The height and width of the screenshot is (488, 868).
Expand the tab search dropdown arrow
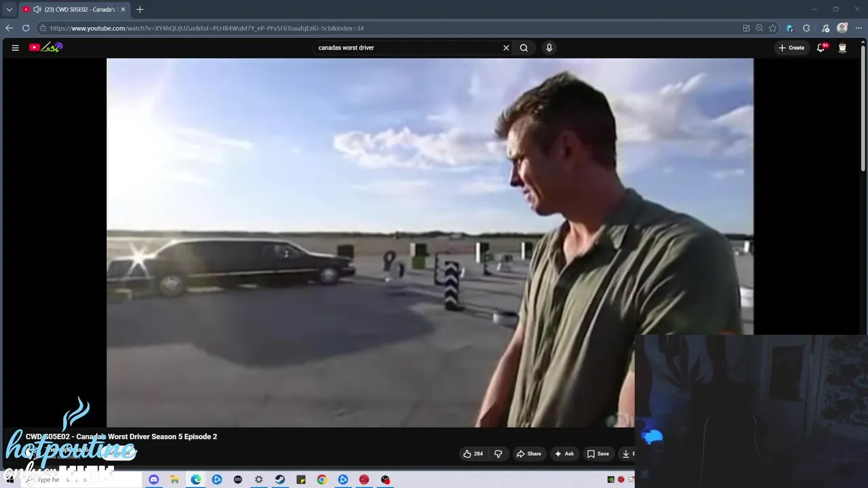(9, 9)
